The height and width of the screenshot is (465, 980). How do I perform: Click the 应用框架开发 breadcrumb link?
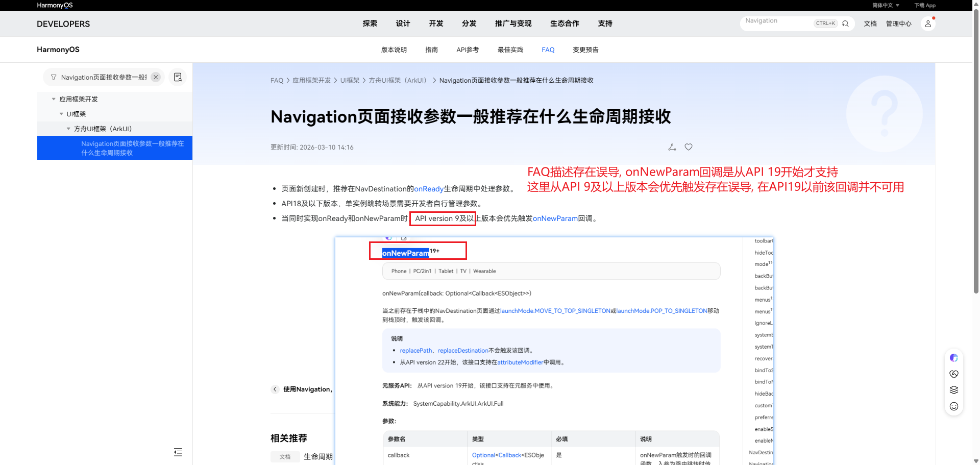[312, 81]
